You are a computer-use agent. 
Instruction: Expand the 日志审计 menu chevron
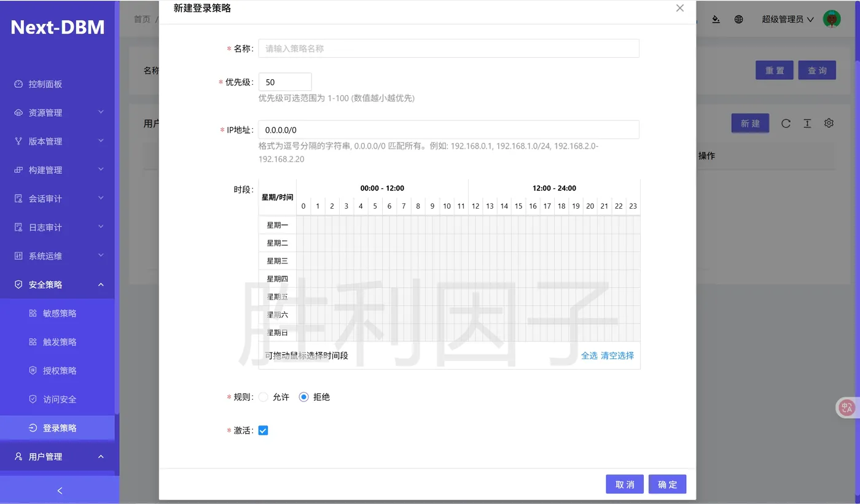point(101,227)
